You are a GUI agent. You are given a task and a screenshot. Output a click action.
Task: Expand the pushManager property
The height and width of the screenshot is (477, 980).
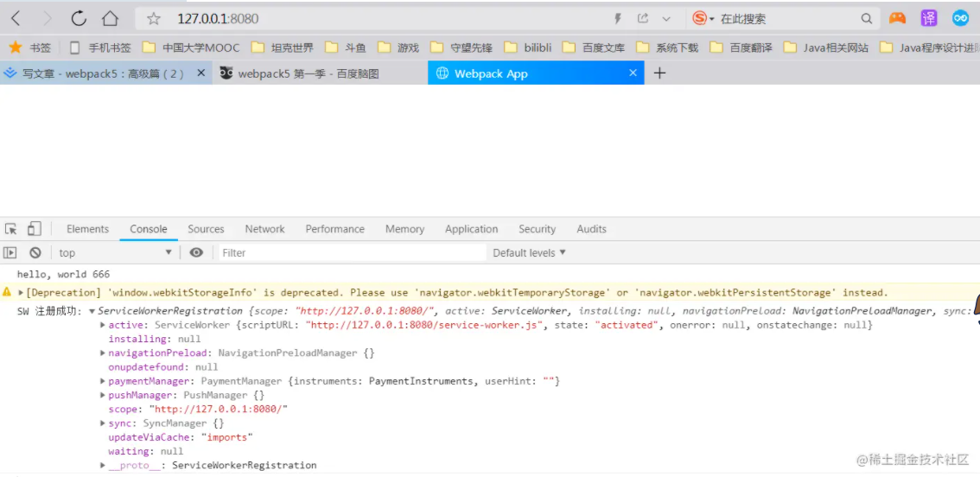coord(103,395)
